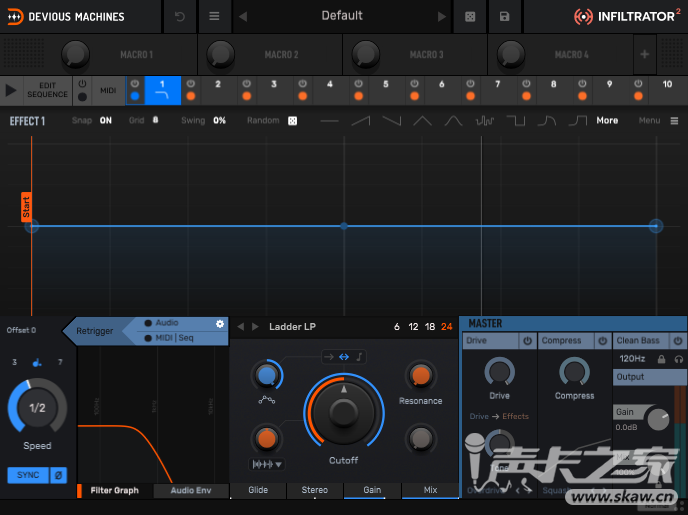Click the SYNC button
Viewport: 688px width, 515px height.
click(28, 475)
